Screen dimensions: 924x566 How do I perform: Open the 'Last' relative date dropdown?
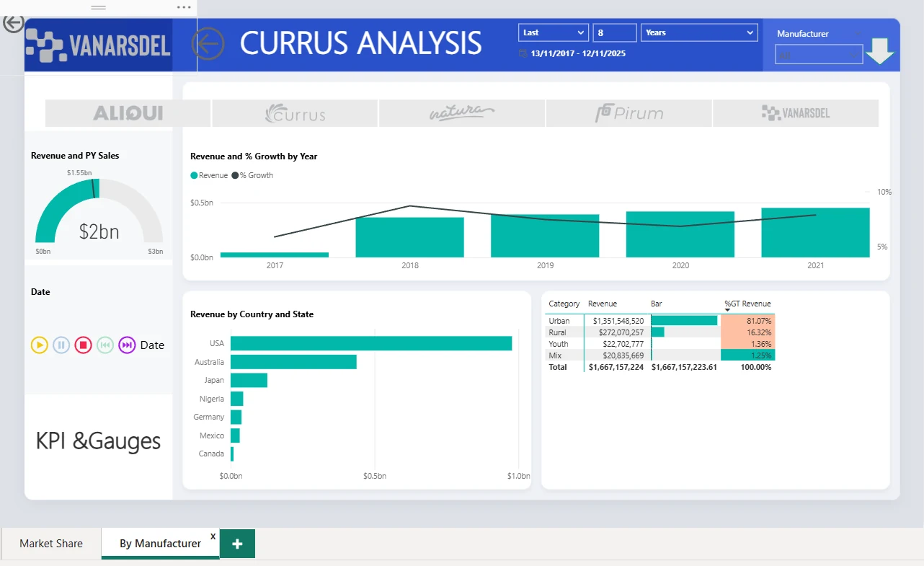click(554, 32)
